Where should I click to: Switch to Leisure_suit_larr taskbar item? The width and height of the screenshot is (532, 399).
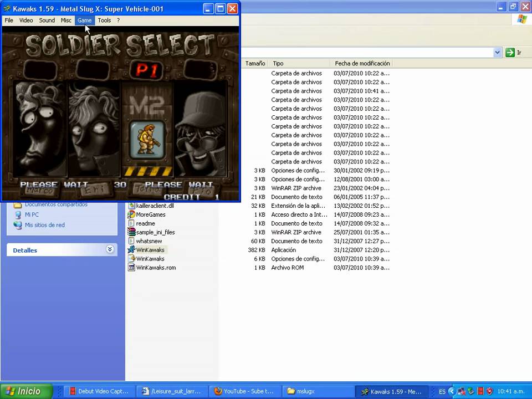click(171, 391)
